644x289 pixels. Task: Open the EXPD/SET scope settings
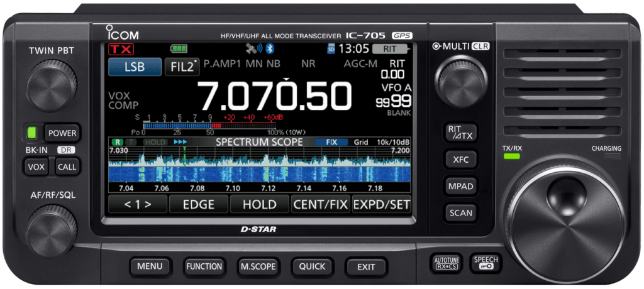[x=381, y=204]
